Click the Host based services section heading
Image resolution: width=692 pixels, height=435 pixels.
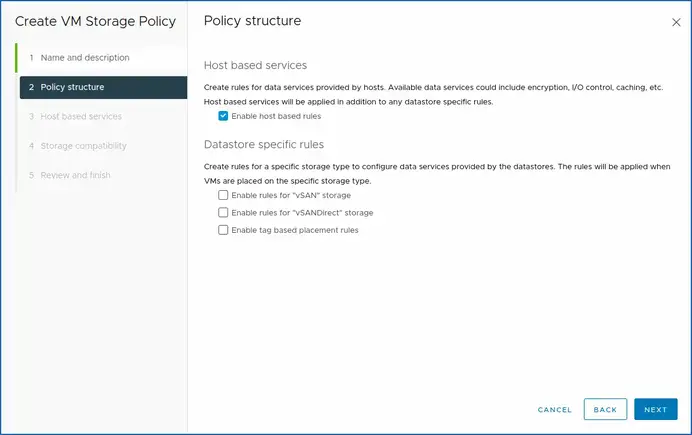click(255, 65)
